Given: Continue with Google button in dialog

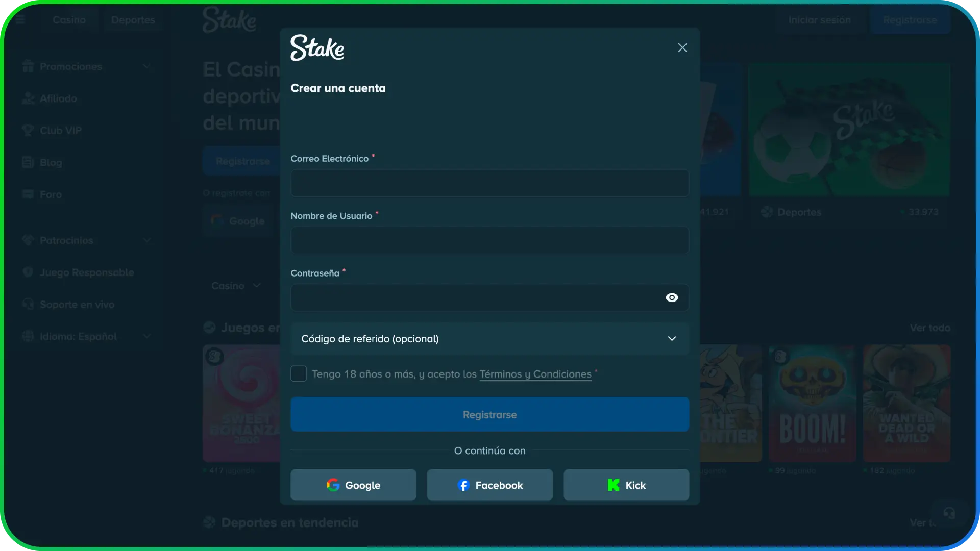Looking at the screenshot, I should point(353,485).
